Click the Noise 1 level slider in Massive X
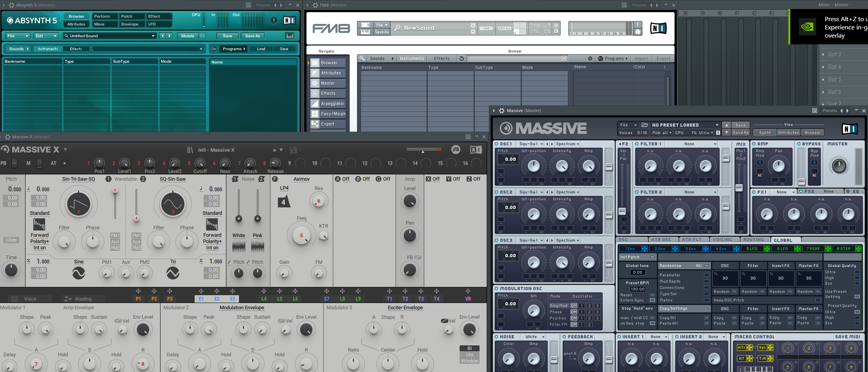Screen dimensions: 868x372 239,218
